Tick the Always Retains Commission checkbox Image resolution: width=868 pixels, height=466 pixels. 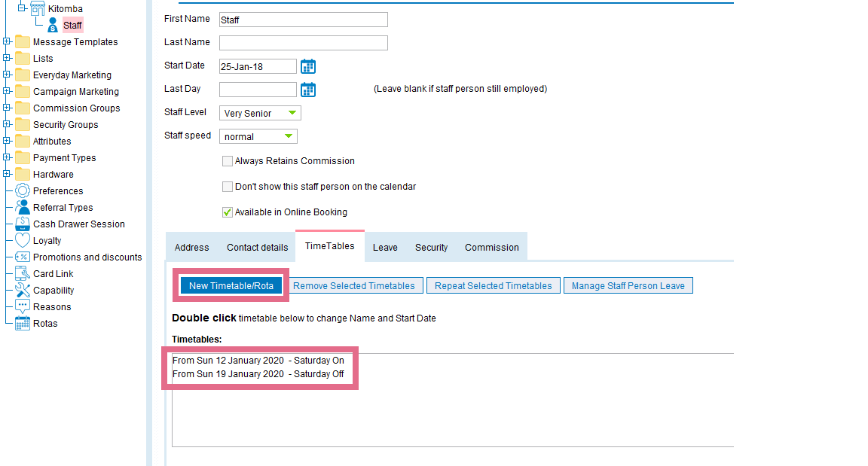[227, 161]
